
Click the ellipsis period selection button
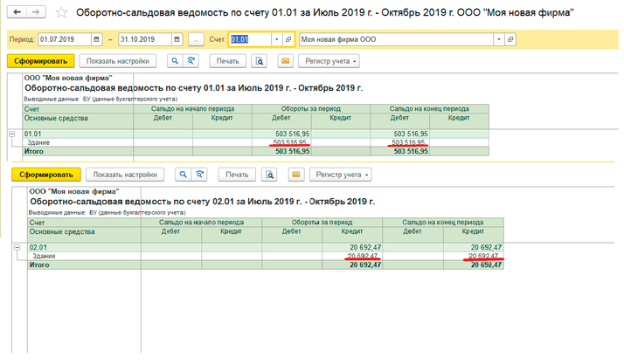coord(196,40)
